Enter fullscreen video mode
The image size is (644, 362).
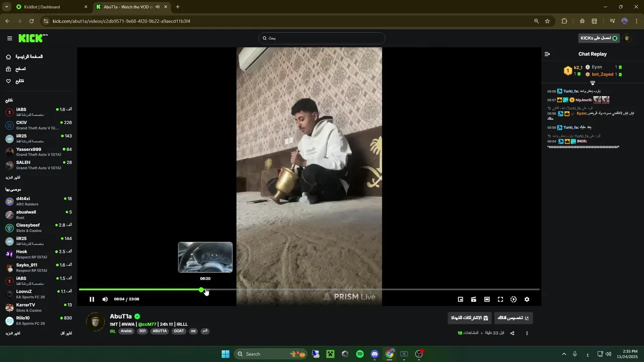point(500,299)
